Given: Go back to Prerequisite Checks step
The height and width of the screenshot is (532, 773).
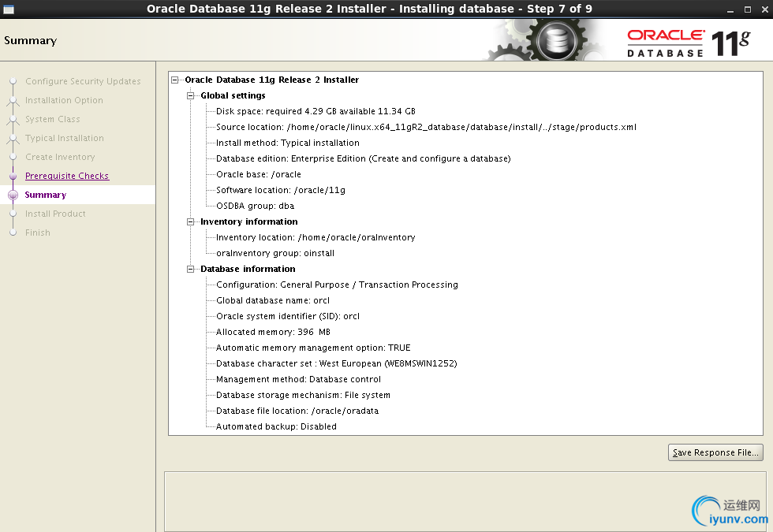Looking at the screenshot, I should [x=67, y=176].
